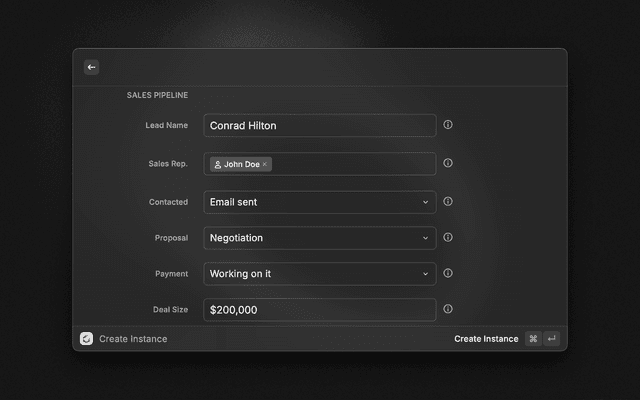Click the back arrow button
The image size is (640, 400).
click(x=91, y=67)
